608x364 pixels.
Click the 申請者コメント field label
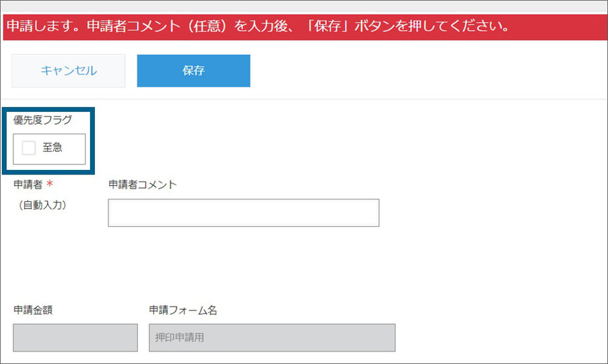coord(143,184)
